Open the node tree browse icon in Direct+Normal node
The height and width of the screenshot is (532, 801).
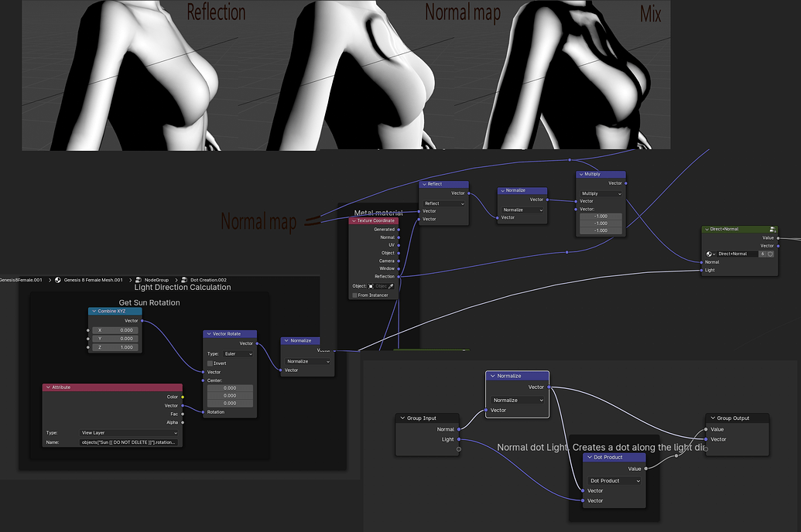[x=710, y=254]
